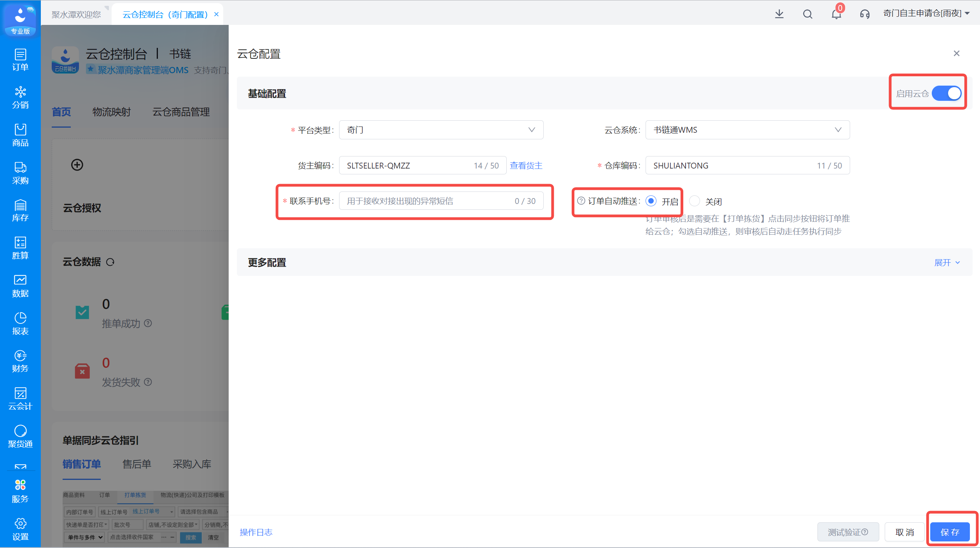Open the 单件与多件 select in background
Image resolution: width=980 pixels, height=548 pixels.
coord(84,537)
